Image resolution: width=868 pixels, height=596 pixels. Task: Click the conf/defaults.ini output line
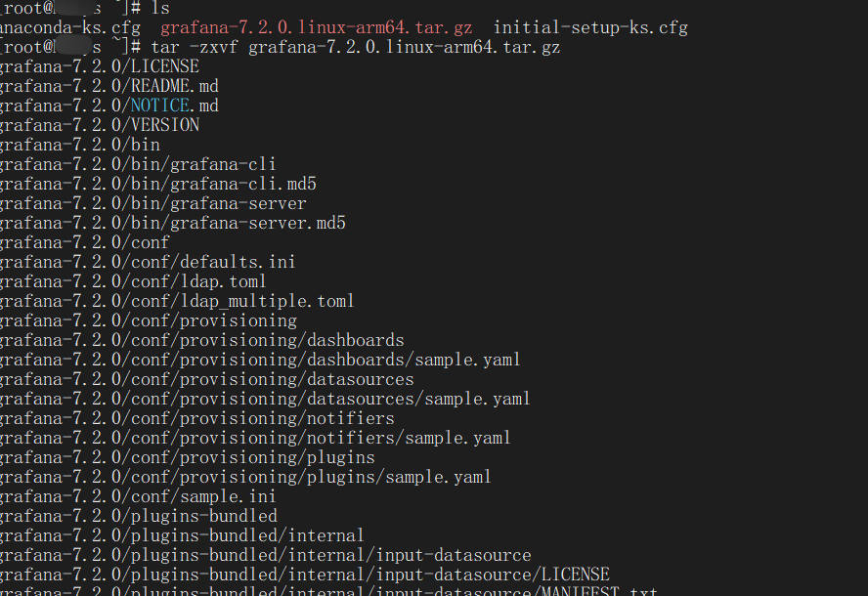click(x=147, y=262)
